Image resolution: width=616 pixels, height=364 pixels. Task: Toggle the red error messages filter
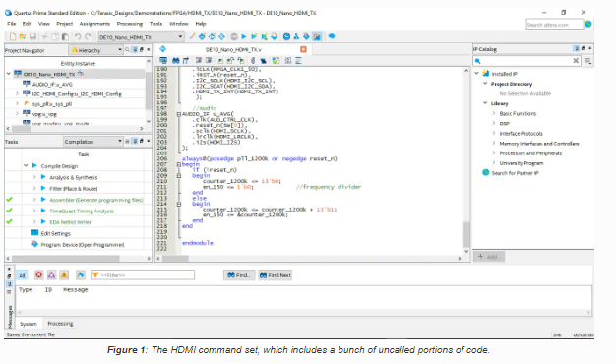[39, 274]
